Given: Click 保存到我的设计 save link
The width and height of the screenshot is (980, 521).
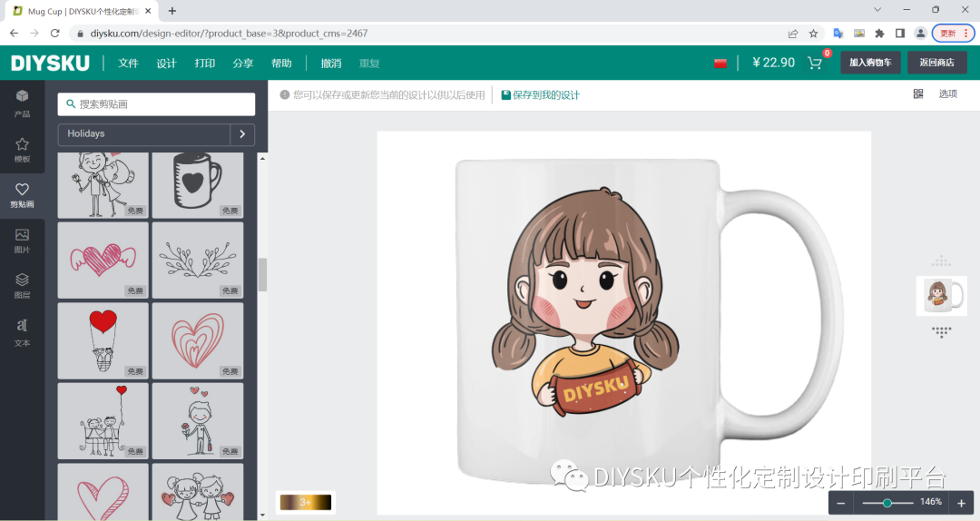Looking at the screenshot, I should coord(541,95).
